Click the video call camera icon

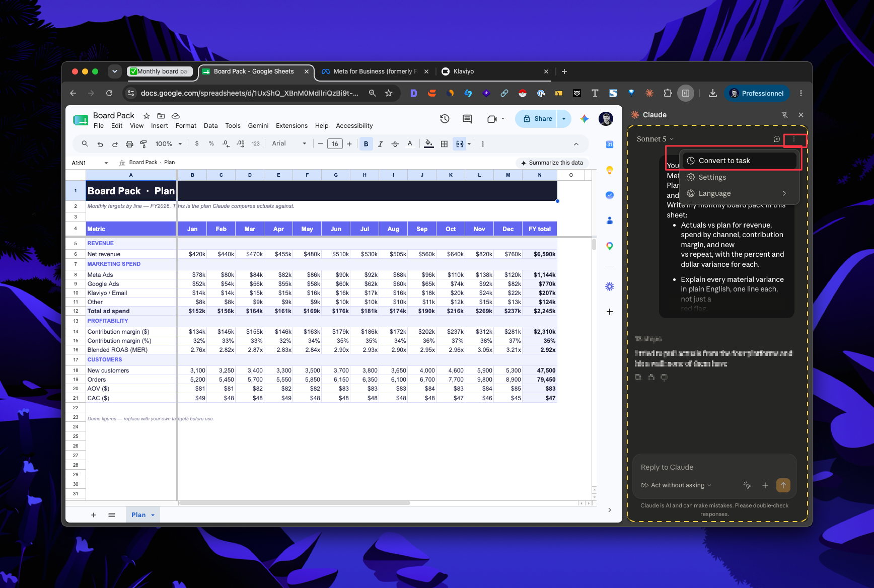point(492,119)
